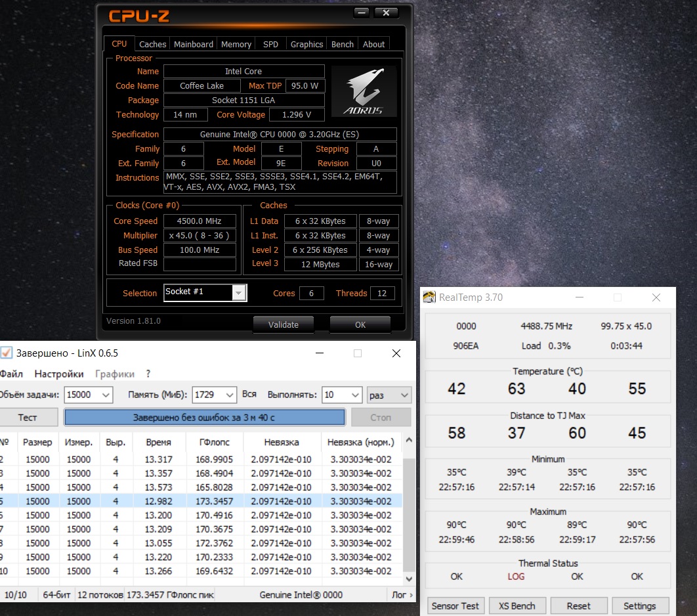
Task: Click the Стоп button in LinX
Action: click(x=381, y=417)
